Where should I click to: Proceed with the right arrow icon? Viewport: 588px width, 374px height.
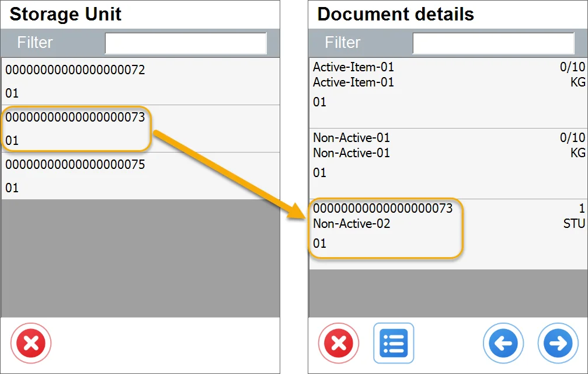(x=558, y=343)
